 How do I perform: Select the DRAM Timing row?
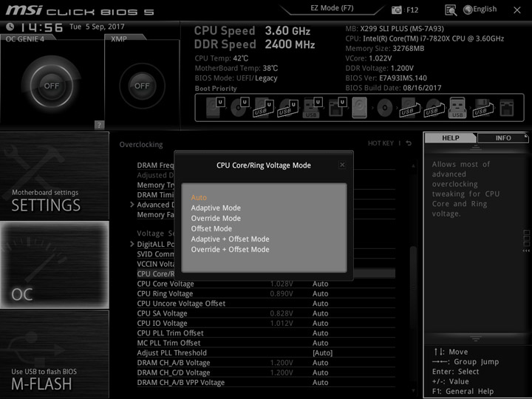(155, 195)
